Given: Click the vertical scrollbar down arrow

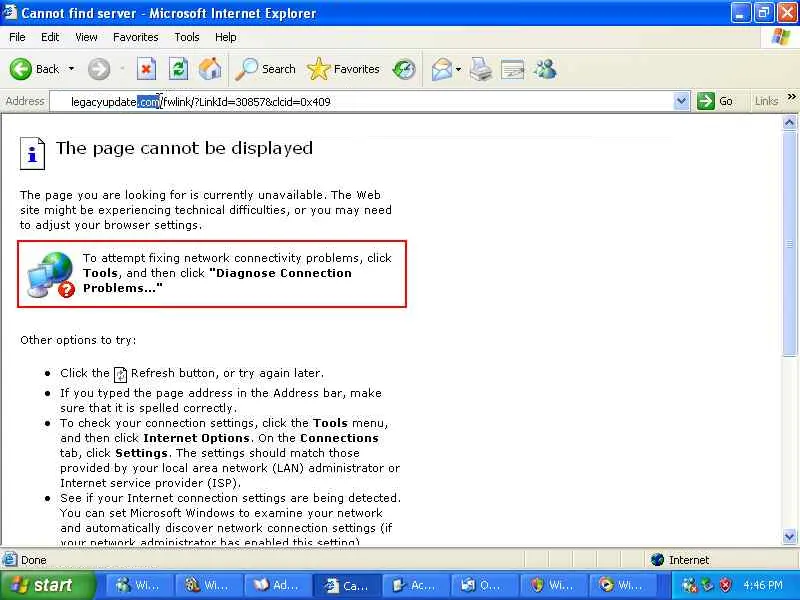Looking at the screenshot, I should coord(789,536).
